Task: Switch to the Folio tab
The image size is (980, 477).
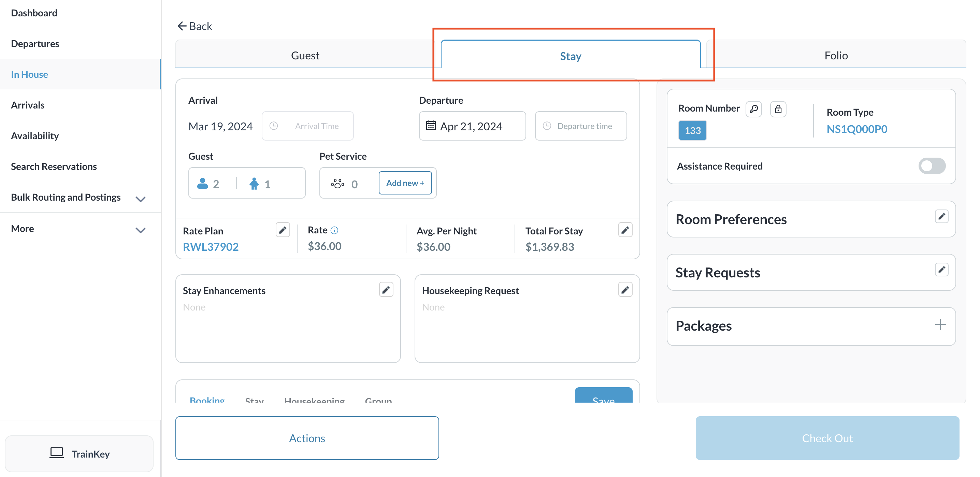Action: click(x=835, y=56)
